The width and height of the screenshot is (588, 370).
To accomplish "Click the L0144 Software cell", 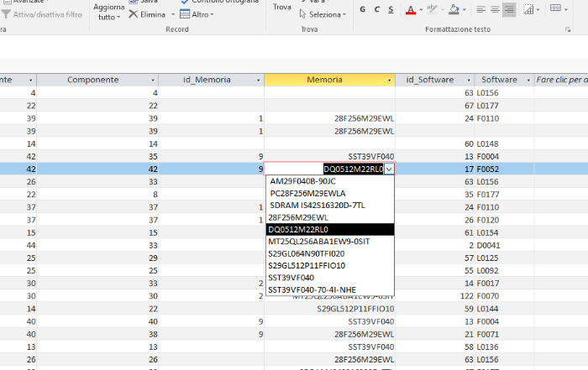I will tap(504, 309).
